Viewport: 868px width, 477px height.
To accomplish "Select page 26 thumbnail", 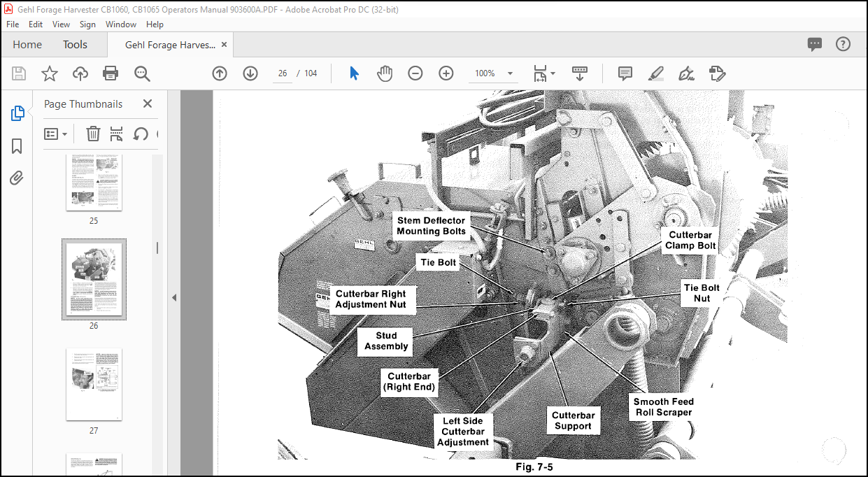I will tap(94, 279).
